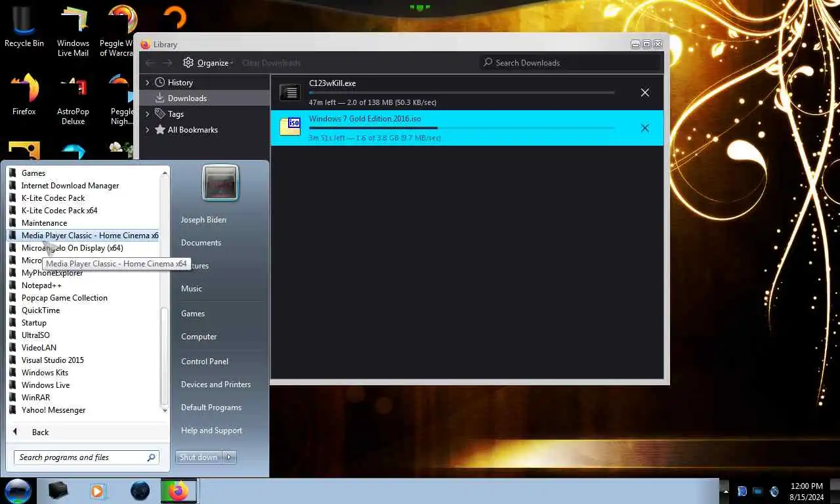The width and height of the screenshot is (840, 504).
Task: Cancel the Windows 7 Gold Edition 2016.iso download
Action: tap(644, 128)
